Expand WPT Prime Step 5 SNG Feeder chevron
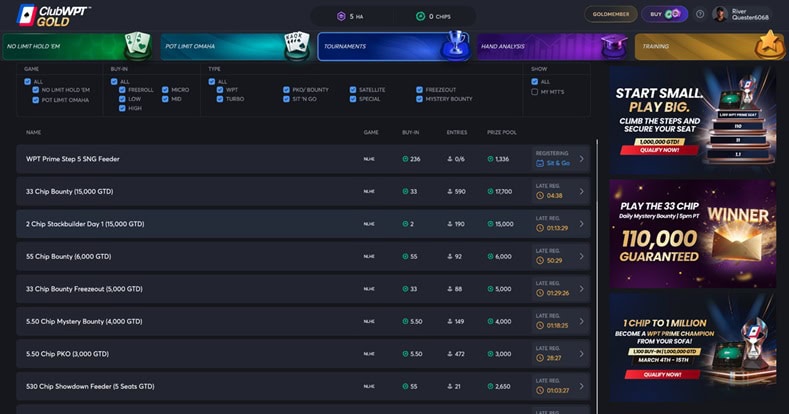Viewport: 789px width, 414px height. tap(581, 159)
